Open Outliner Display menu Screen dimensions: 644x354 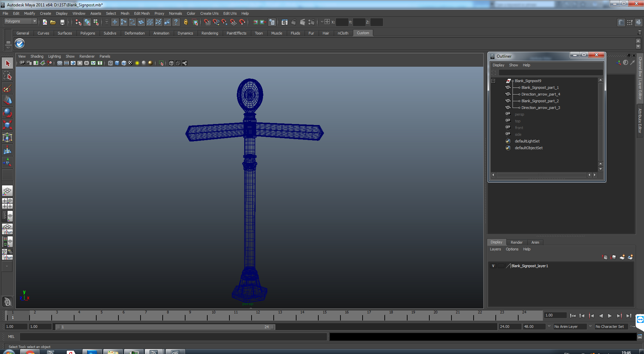[498, 65]
